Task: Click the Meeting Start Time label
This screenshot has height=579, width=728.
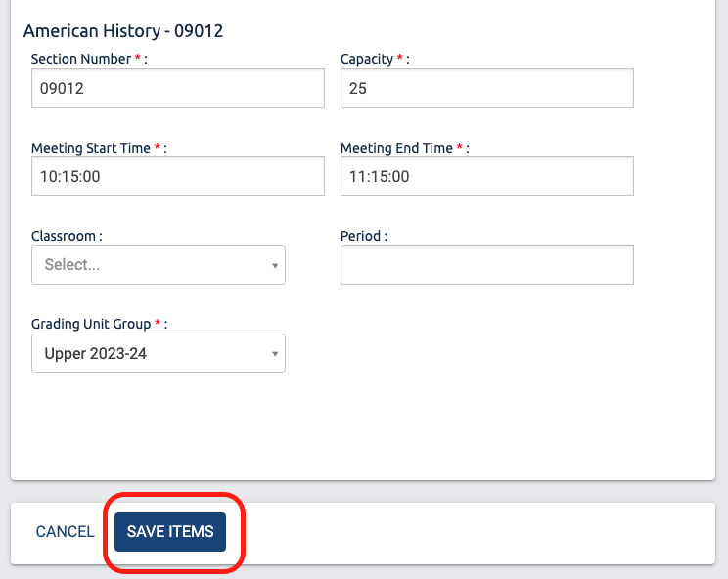Action: tap(91, 148)
